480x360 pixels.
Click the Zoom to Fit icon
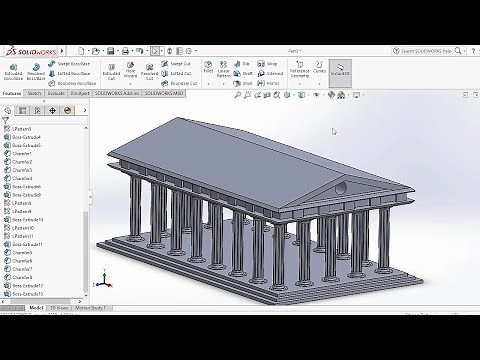point(237,95)
